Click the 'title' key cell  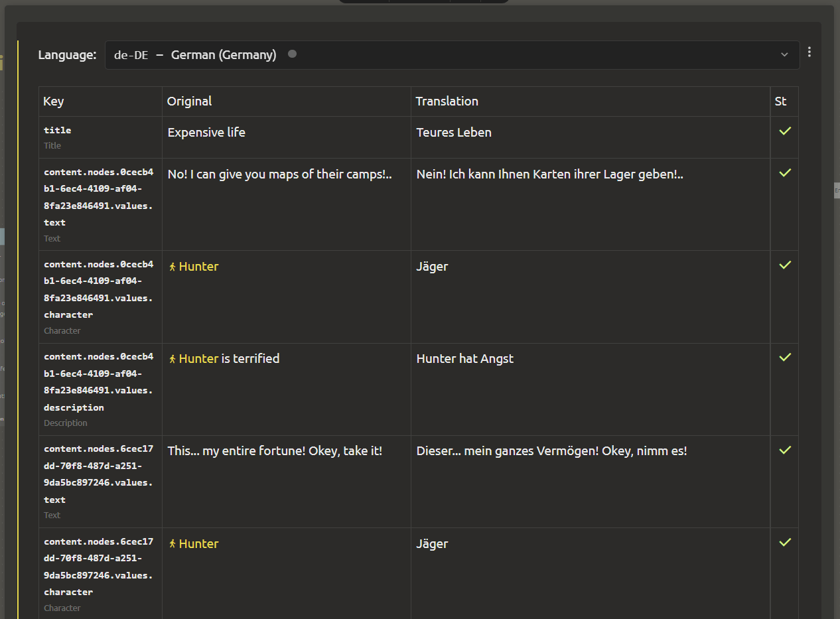[100, 137]
